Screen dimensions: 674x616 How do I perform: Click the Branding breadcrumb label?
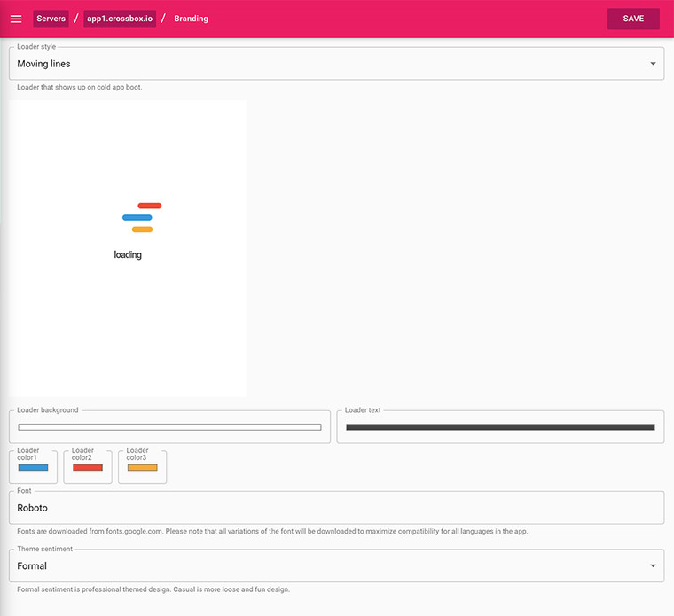[x=191, y=19]
